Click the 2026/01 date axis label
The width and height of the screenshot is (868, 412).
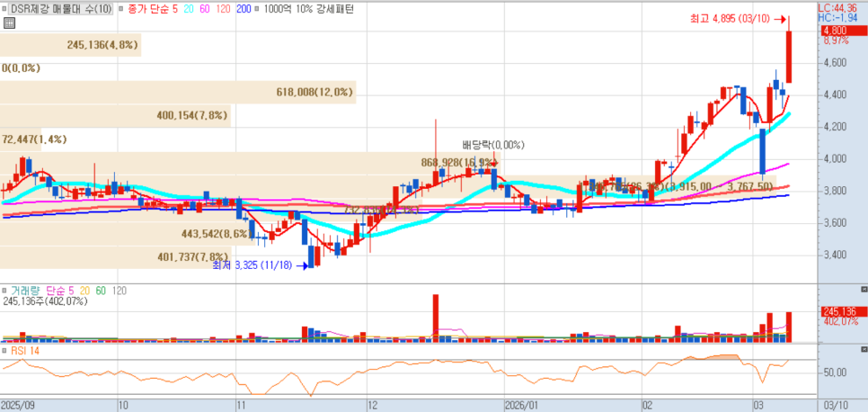pyautogui.click(x=521, y=405)
